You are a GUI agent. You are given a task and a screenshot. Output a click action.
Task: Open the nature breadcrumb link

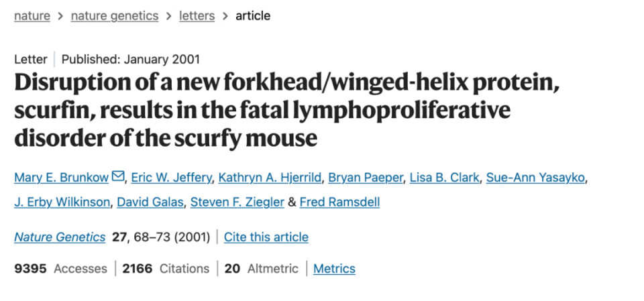[32, 15]
